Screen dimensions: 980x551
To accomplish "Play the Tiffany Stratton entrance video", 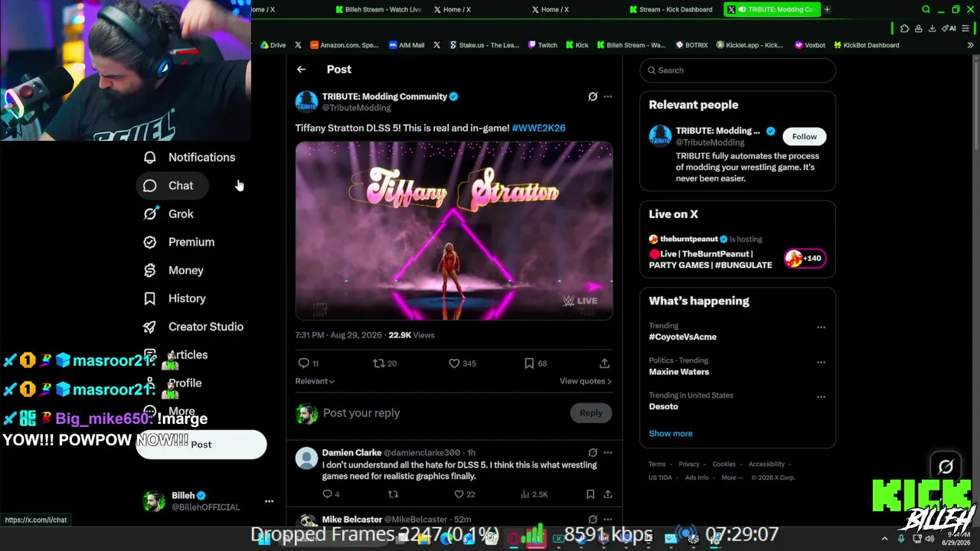I will coord(454,230).
